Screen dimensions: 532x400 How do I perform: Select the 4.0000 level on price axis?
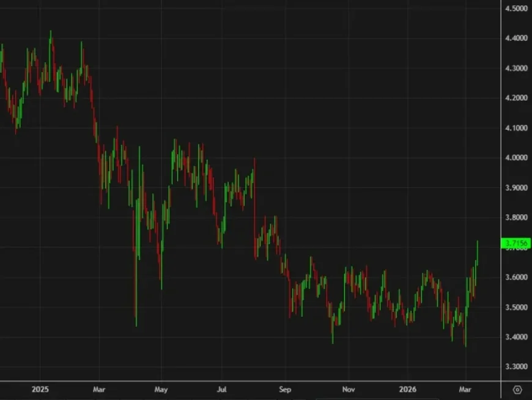pos(515,158)
